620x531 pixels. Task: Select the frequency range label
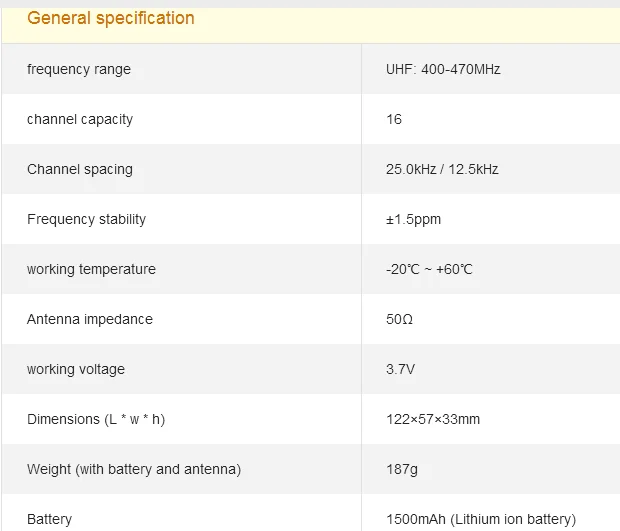79,69
